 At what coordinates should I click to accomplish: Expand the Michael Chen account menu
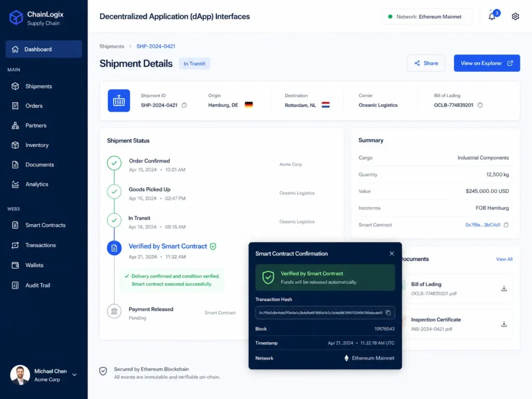[x=74, y=375]
